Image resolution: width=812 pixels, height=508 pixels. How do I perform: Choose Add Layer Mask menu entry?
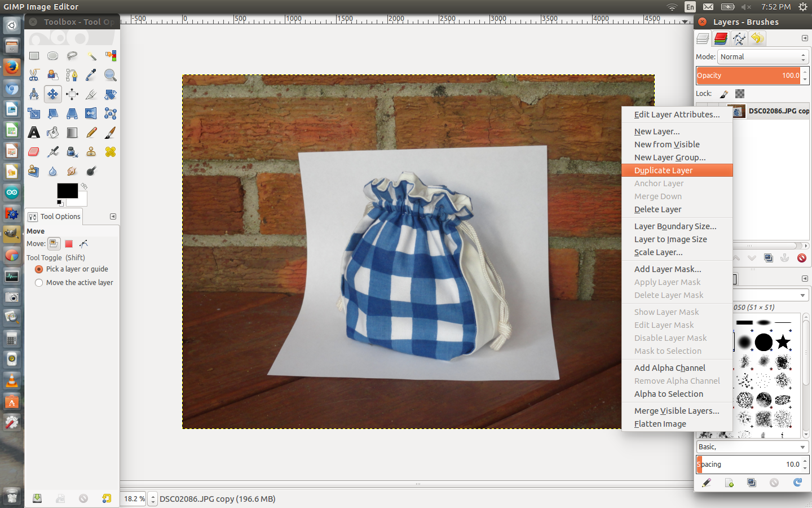tap(677, 269)
